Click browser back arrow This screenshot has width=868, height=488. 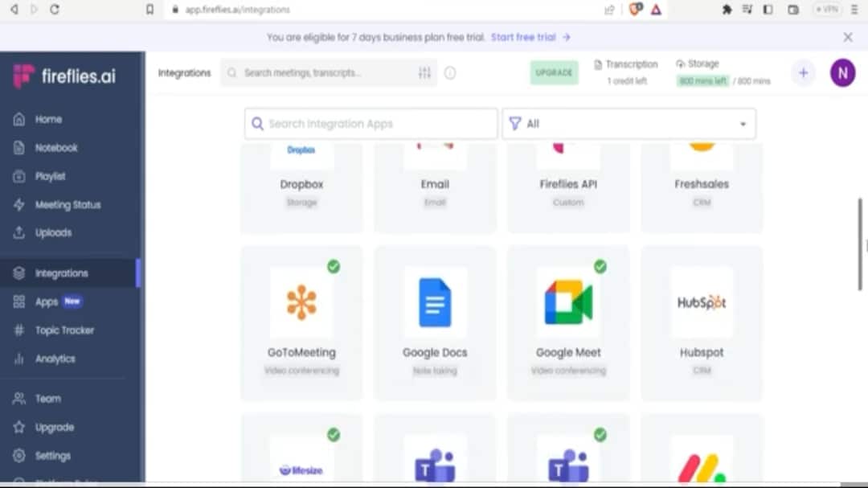(x=14, y=10)
